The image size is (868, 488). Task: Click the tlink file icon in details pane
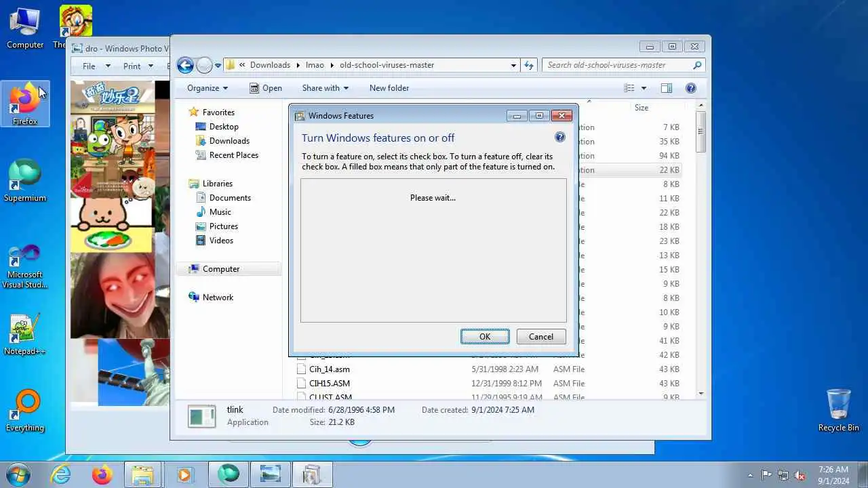click(202, 416)
